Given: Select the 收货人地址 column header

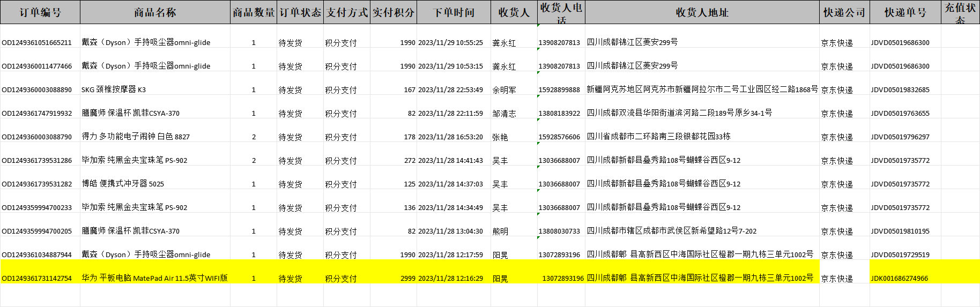Looking at the screenshot, I should [702, 12].
